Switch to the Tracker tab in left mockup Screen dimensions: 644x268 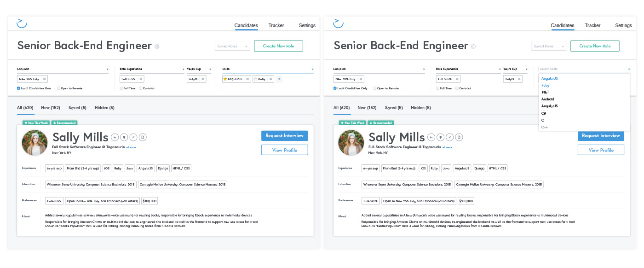click(x=276, y=26)
